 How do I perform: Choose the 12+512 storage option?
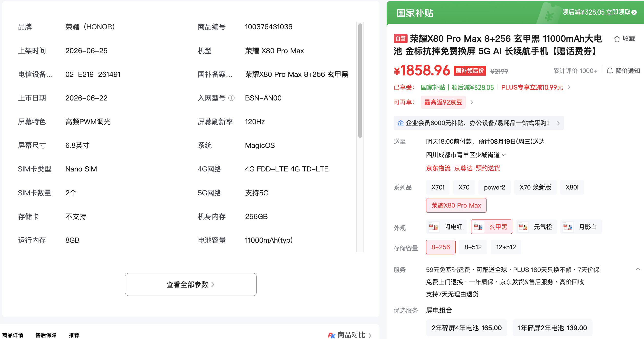pyautogui.click(x=506, y=247)
